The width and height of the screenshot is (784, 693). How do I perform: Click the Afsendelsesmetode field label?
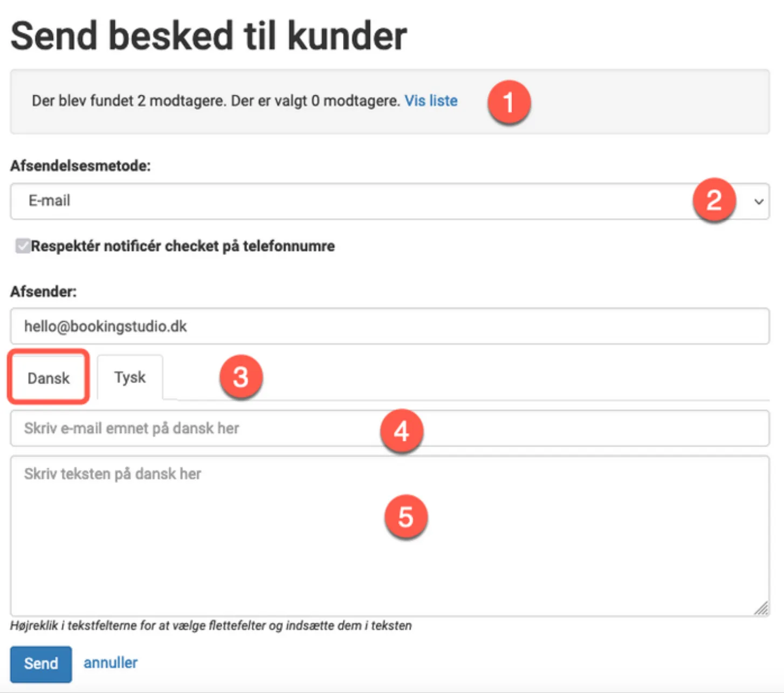pyautogui.click(x=80, y=165)
